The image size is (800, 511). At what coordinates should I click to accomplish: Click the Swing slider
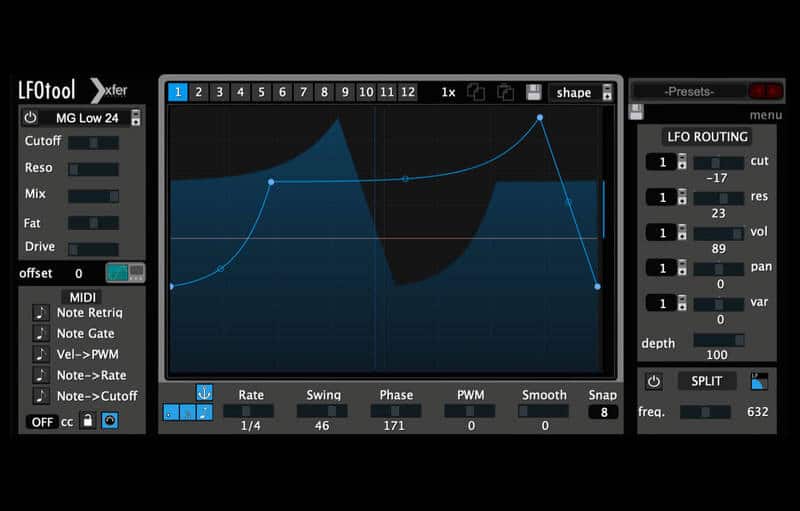coord(322,411)
